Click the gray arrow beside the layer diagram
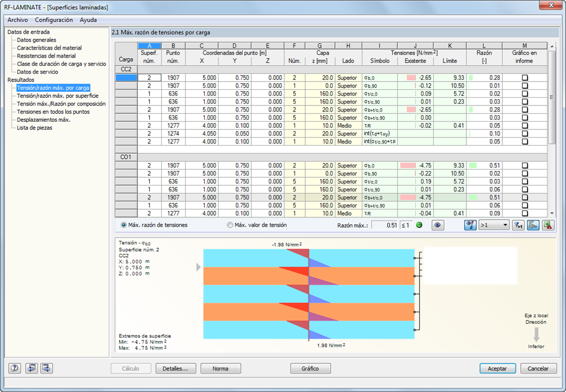This screenshot has height=392, width=566. [x=198, y=267]
